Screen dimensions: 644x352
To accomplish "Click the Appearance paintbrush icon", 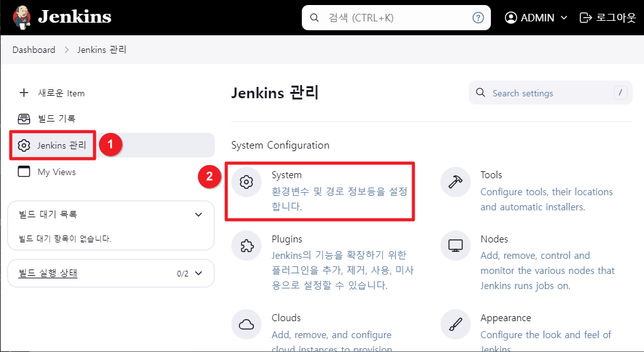I will pyautogui.click(x=456, y=324).
